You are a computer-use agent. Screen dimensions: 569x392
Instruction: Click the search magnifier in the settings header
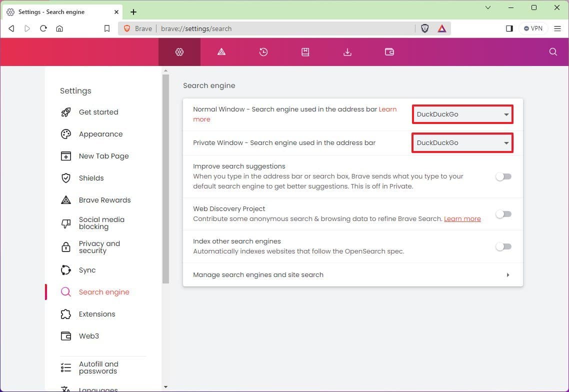(552, 51)
